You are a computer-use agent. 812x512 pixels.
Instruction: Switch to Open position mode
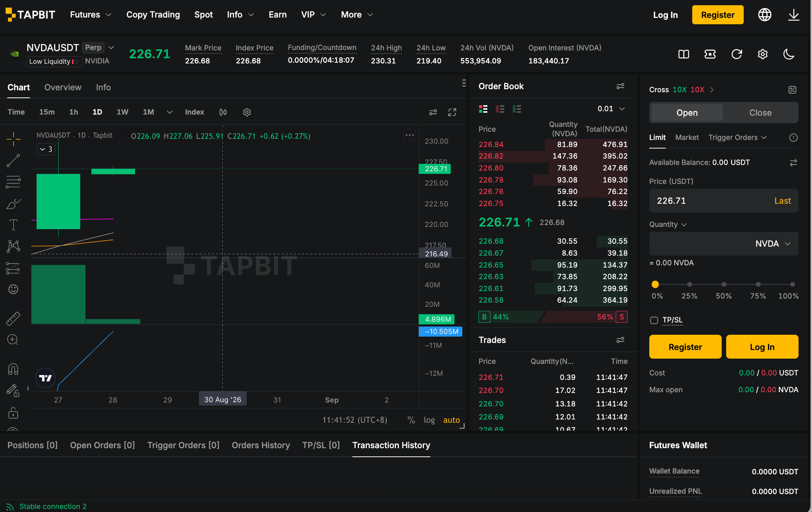coord(687,113)
